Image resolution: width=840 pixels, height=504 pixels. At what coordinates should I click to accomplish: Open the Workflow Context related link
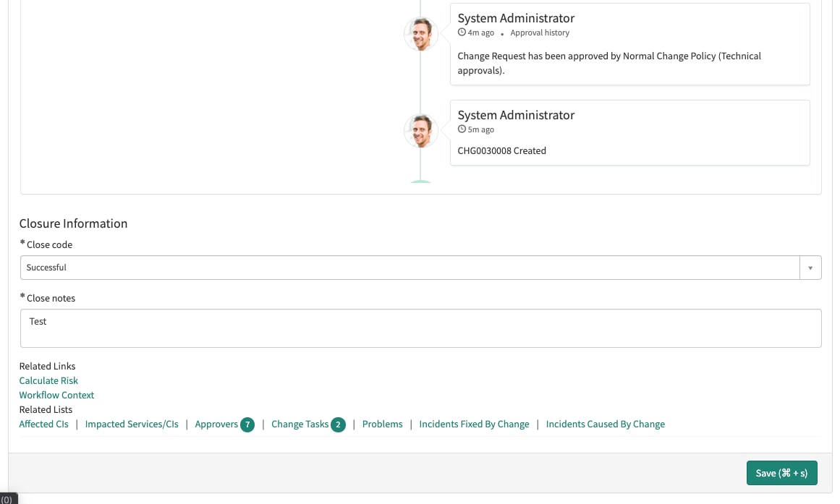(56, 395)
